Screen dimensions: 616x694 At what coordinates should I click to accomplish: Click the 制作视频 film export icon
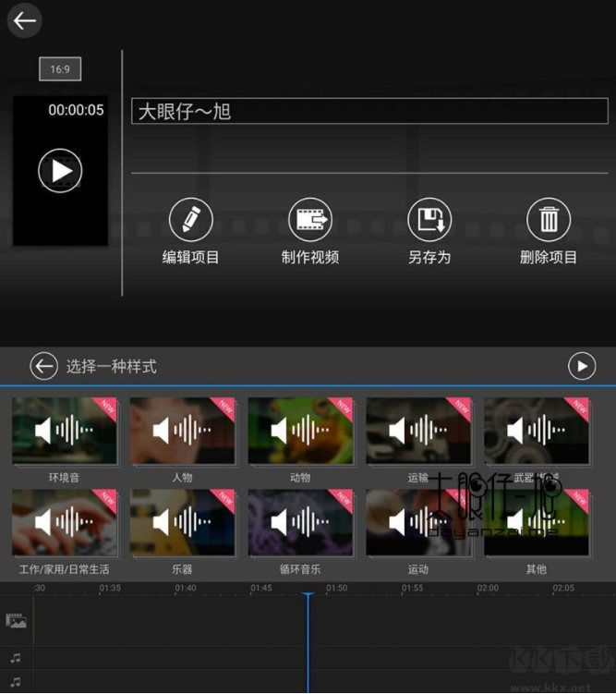[x=310, y=220]
